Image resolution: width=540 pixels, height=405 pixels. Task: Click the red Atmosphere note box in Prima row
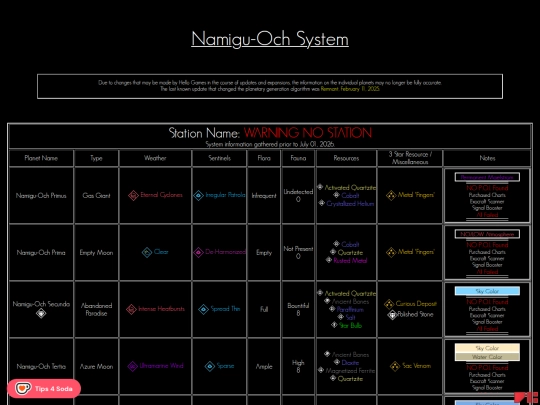click(487, 234)
